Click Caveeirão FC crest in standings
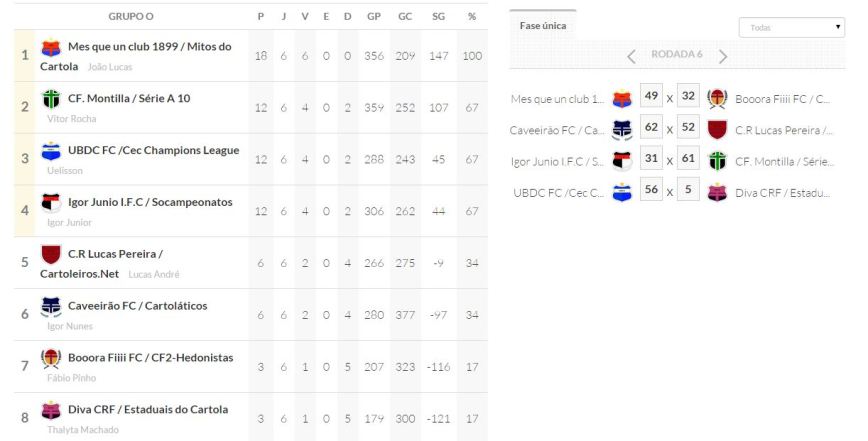The width and height of the screenshot is (868, 441). coord(51,306)
